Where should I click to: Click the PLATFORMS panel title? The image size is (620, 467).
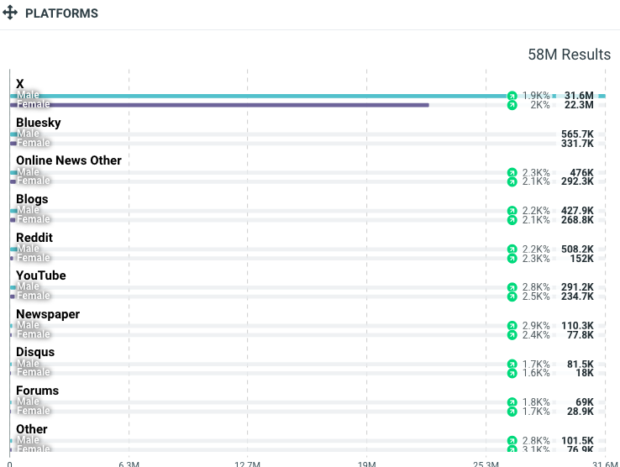coord(62,13)
